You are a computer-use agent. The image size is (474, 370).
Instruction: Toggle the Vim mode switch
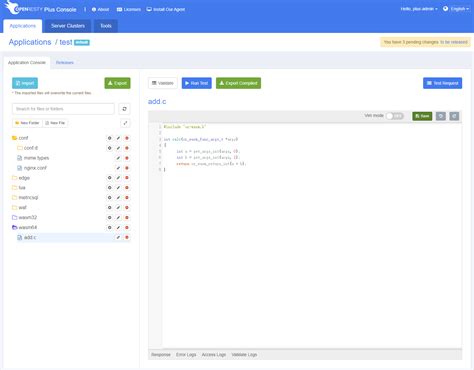395,116
